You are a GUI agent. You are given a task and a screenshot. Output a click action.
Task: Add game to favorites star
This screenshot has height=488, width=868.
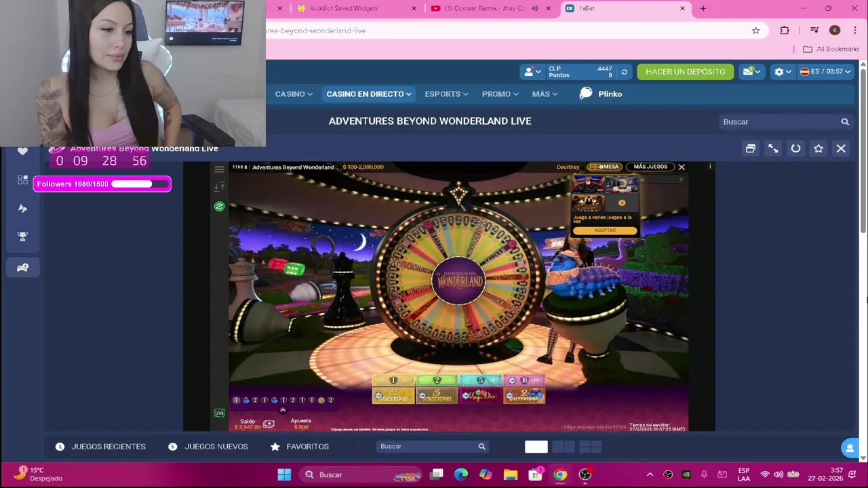(x=818, y=148)
